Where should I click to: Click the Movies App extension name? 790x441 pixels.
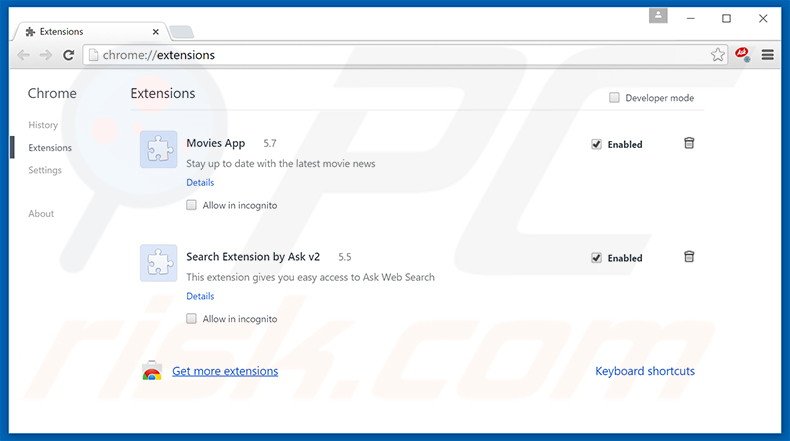point(216,143)
